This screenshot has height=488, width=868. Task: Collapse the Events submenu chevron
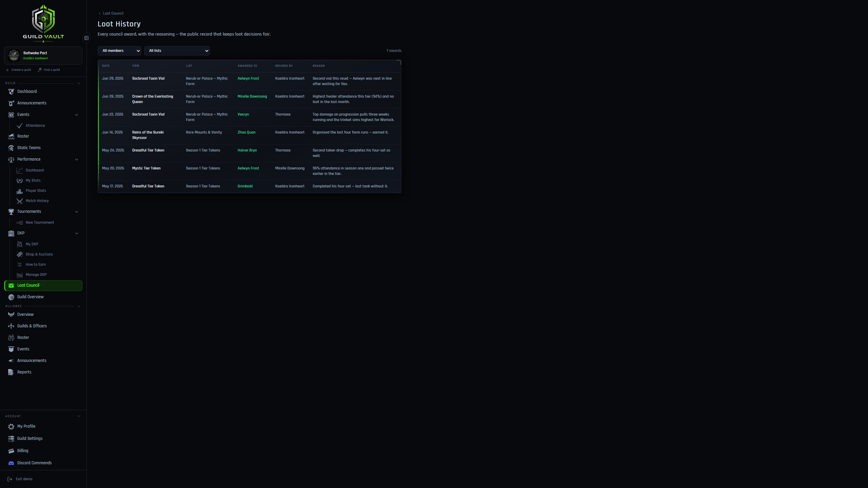tap(77, 115)
